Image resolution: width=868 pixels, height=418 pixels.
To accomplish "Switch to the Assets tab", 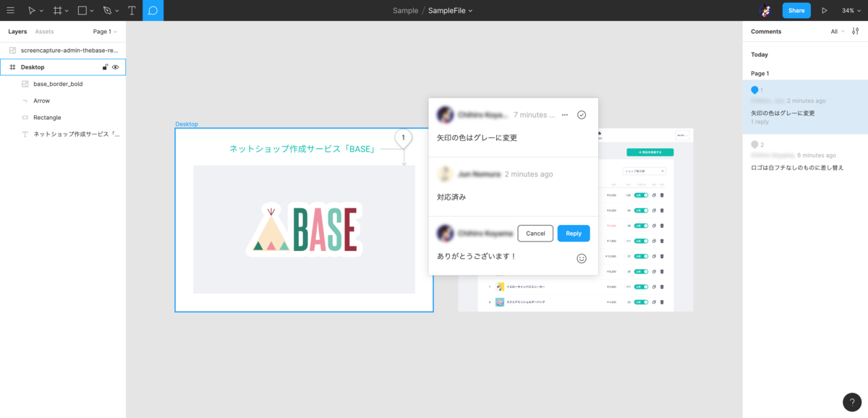I will click(x=44, y=32).
